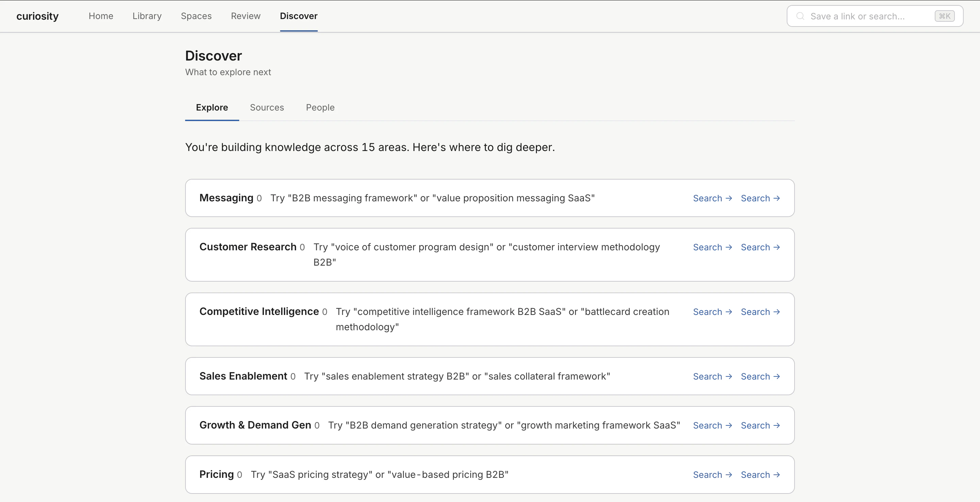The image size is (980, 502).
Task: Select the Explore tab
Action: click(x=212, y=107)
